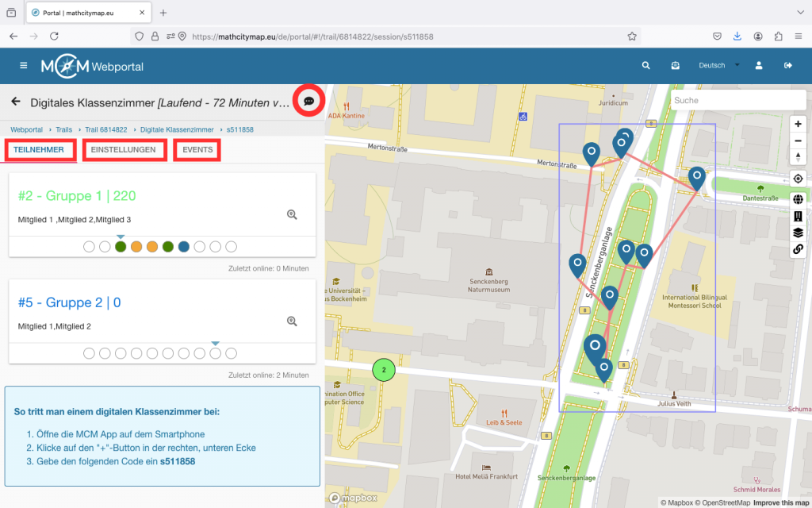Screen dimensions: 812x508
Task: Click the chain link icon on map
Action: [798, 249]
